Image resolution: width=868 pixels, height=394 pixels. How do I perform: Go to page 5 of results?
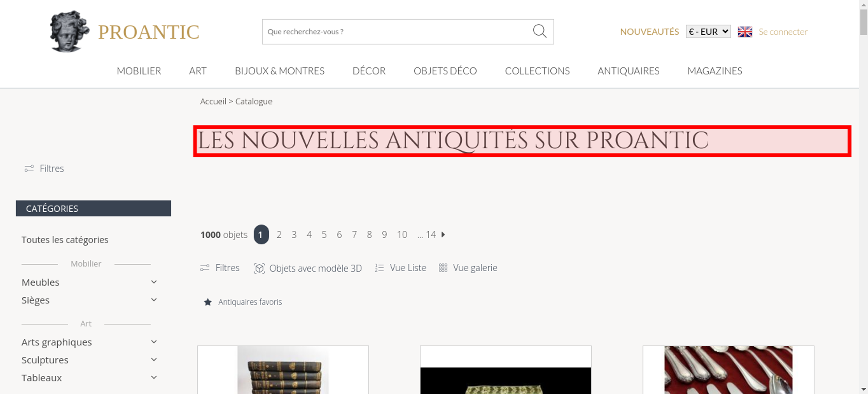[324, 235]
